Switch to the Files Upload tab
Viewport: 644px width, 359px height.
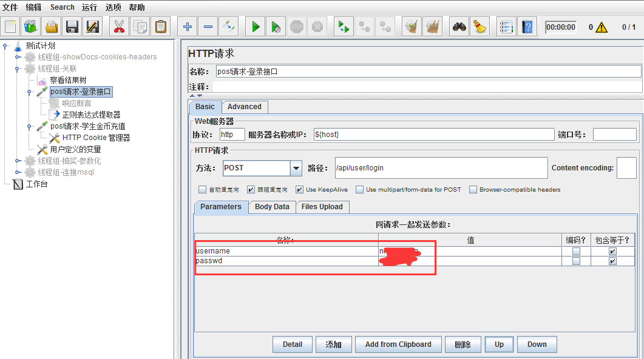322,207
